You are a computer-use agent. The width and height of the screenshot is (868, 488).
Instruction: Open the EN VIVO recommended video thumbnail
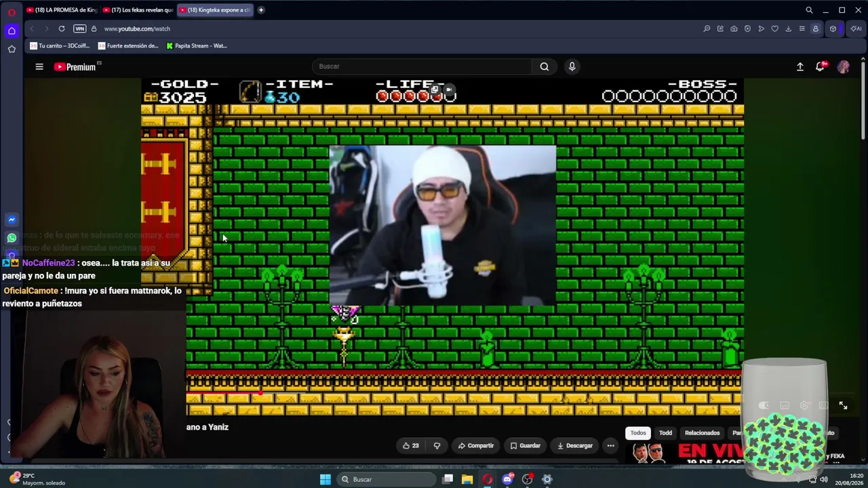click(685, 453)
